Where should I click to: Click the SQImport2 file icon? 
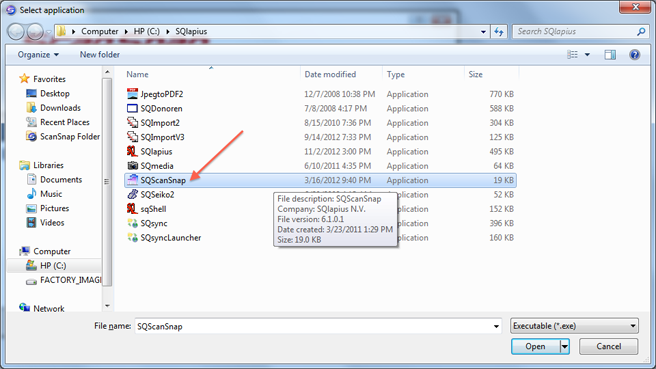tap(132, 123)
